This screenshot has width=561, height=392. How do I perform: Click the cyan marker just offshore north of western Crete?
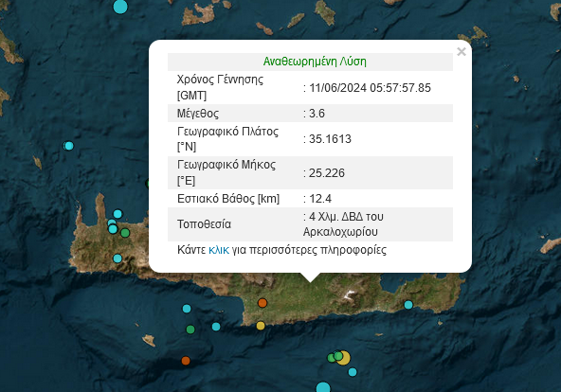118,214
